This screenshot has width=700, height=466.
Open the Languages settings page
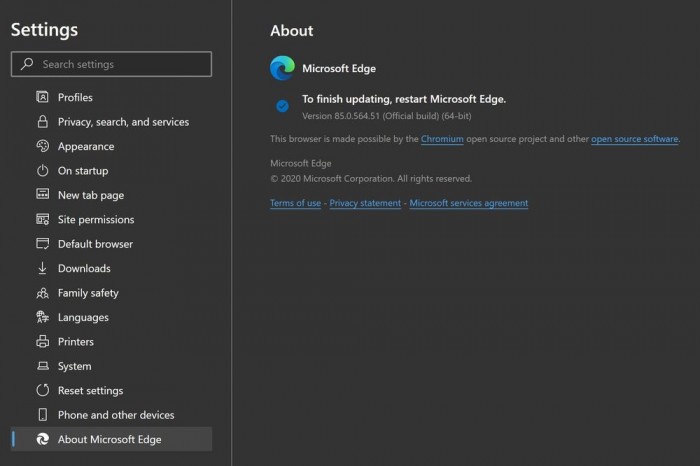[83, 317]
